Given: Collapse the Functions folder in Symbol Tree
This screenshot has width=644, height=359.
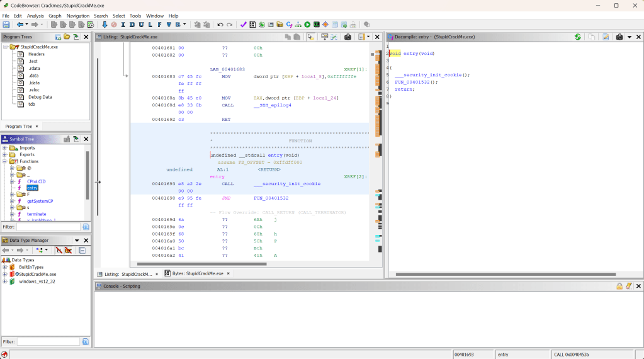Looking at the screenshot, I should click(x=4, y=161).
